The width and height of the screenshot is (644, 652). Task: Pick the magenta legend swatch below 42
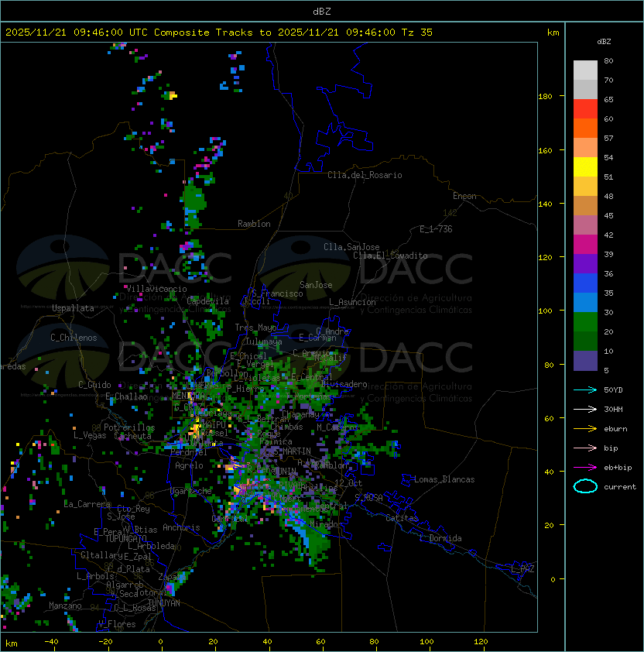585,245
